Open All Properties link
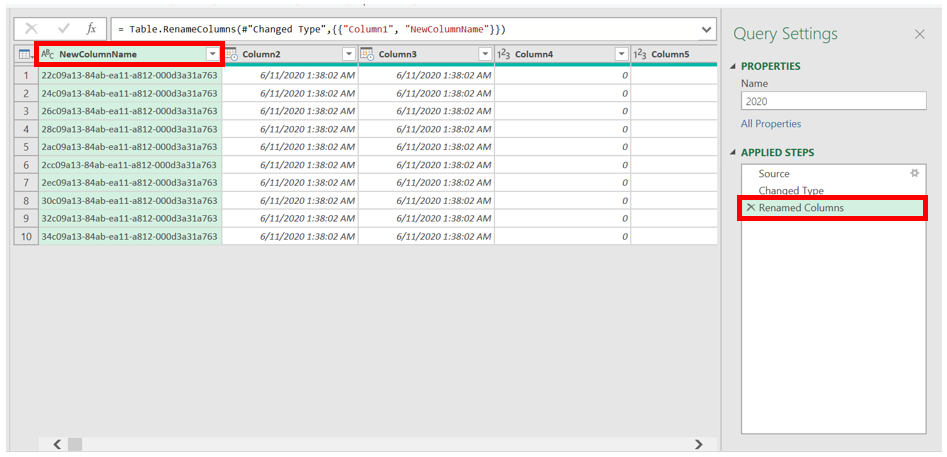 coord(771,124)
